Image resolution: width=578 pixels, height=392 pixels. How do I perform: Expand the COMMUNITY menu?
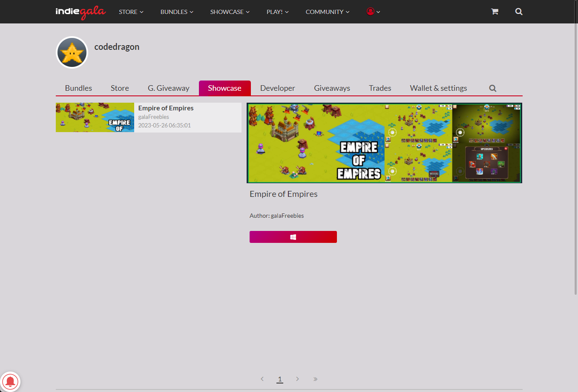tap(328, 12)
